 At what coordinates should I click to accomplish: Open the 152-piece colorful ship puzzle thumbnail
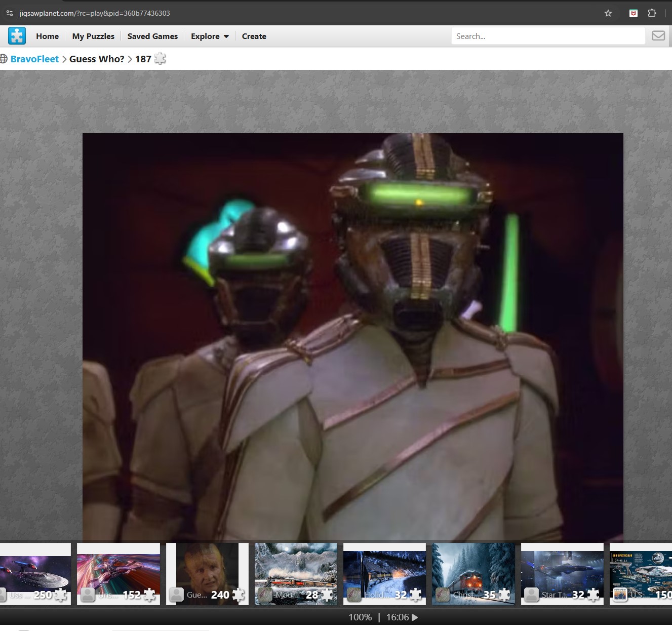click(118, 574)
